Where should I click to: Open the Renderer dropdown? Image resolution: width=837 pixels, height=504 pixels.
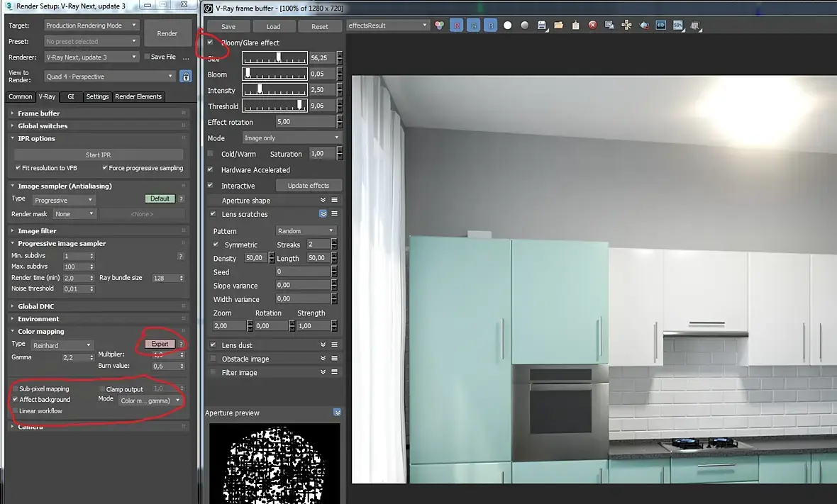[x=92, y=57]
